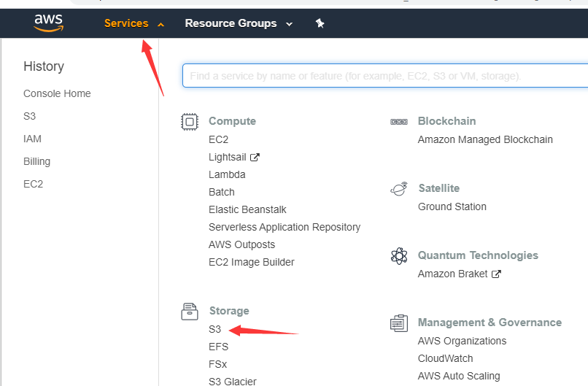Go to Amazon Managed Blockchain

point(485,139)
